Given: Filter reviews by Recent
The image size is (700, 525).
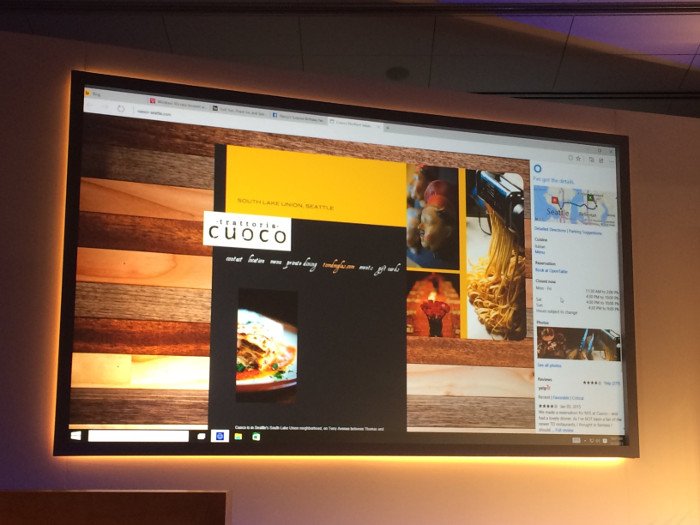Looking at the screenshot, I should point(544,397).
